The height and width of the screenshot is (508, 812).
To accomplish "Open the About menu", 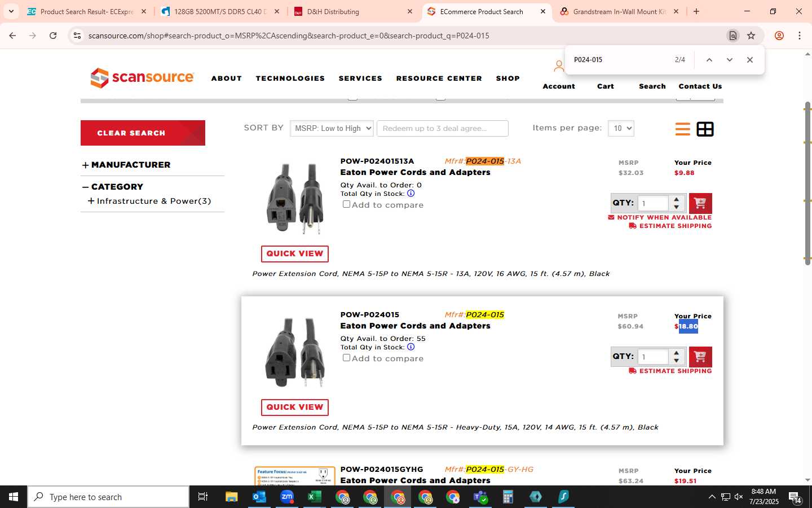I will (x=227, y=78).
